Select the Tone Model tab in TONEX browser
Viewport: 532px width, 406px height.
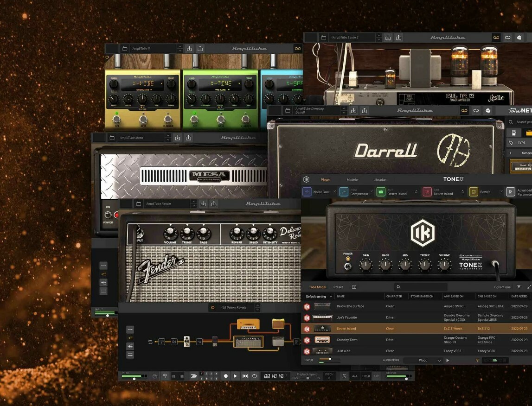point(318,287)
